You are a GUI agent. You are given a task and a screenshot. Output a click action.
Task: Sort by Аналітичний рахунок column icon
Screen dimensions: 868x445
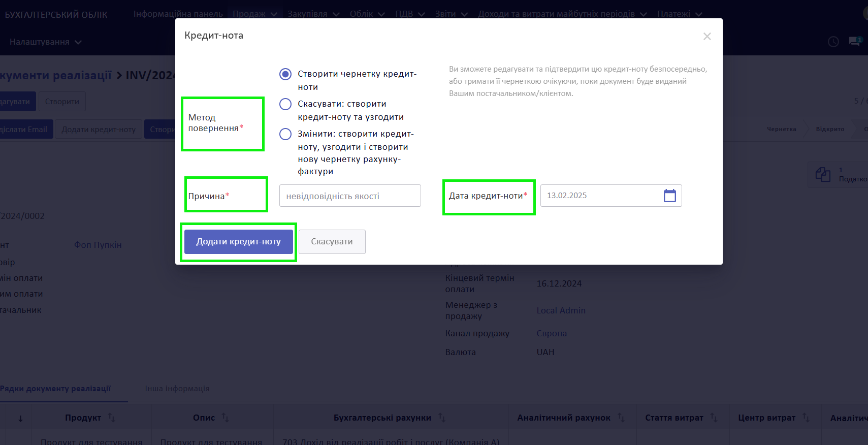pos(621,418)
